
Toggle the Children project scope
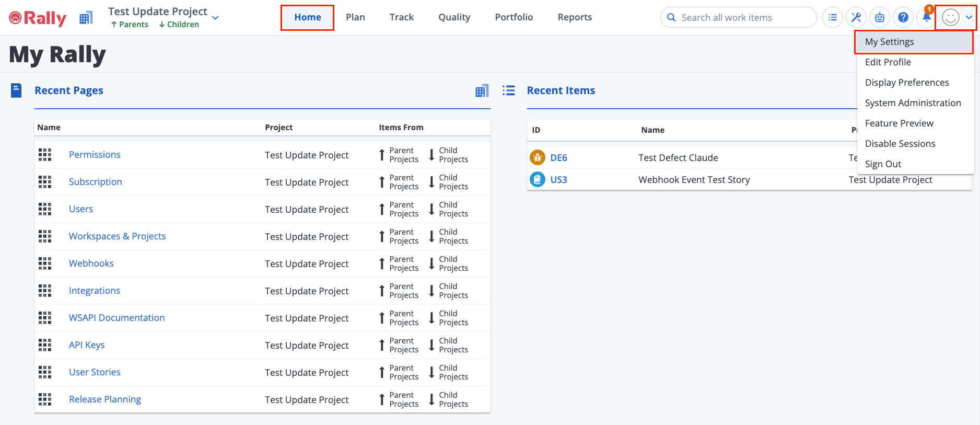(x=179, y=25)
